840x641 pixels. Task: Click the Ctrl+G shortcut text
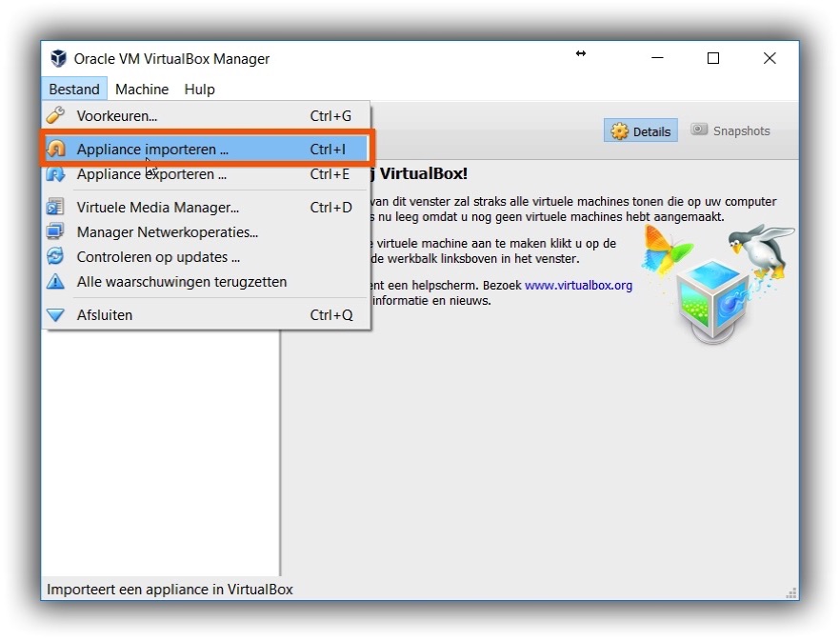[x=330, y=116]
